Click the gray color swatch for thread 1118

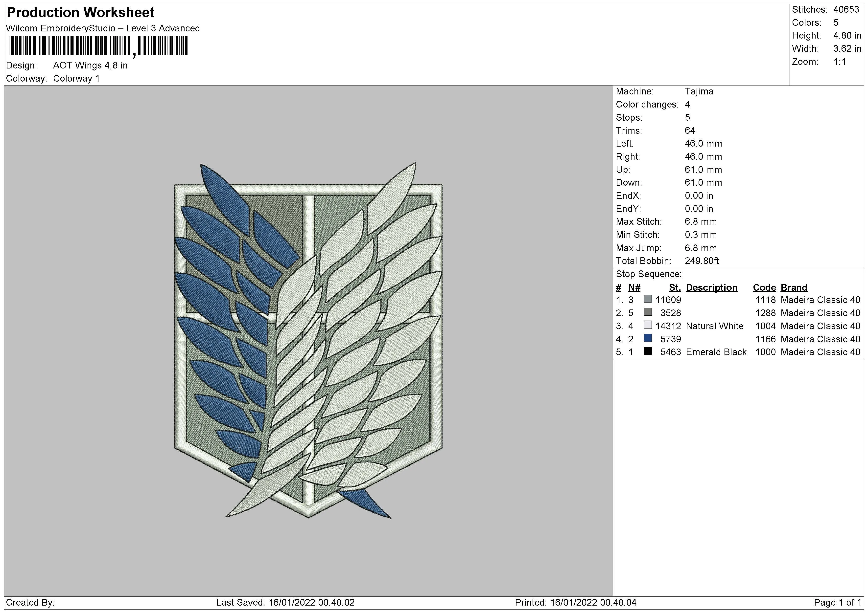click(x=648, y=299)
